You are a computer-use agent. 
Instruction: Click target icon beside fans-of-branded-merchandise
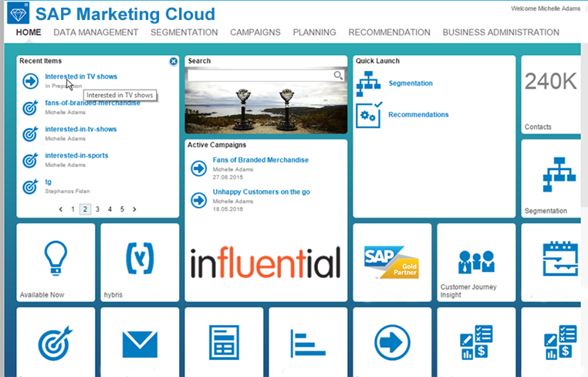(x=30, y=107)
